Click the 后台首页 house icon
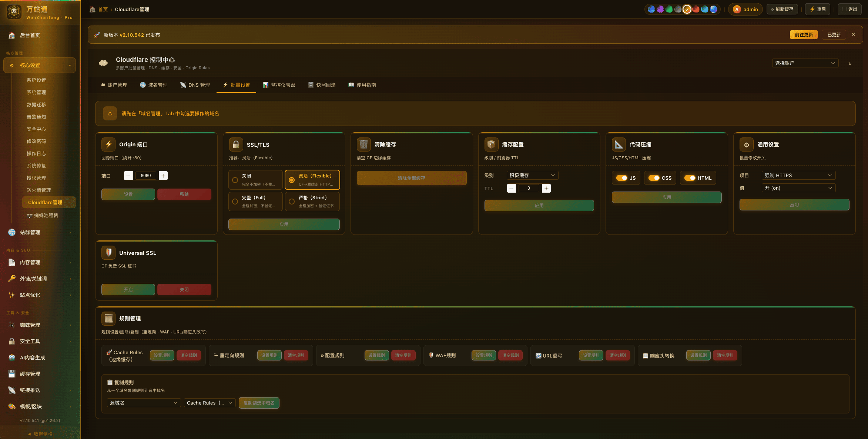This screenshot has height=439, width=868. (x=12, y=35)
